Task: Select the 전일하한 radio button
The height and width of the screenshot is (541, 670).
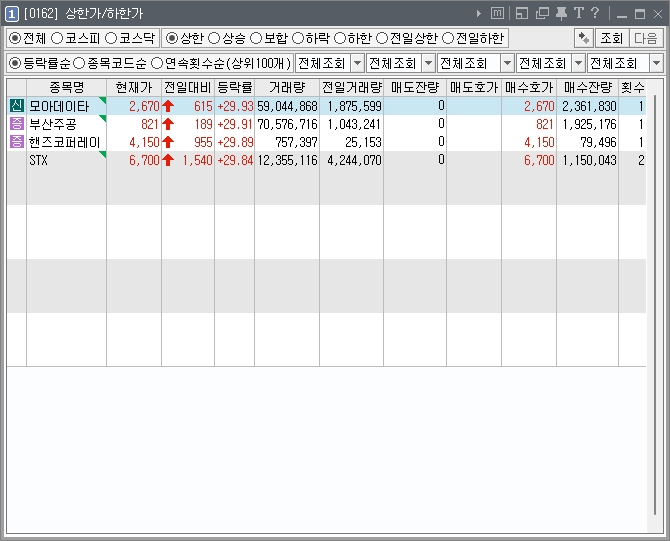Action: (x=447, y=38)
